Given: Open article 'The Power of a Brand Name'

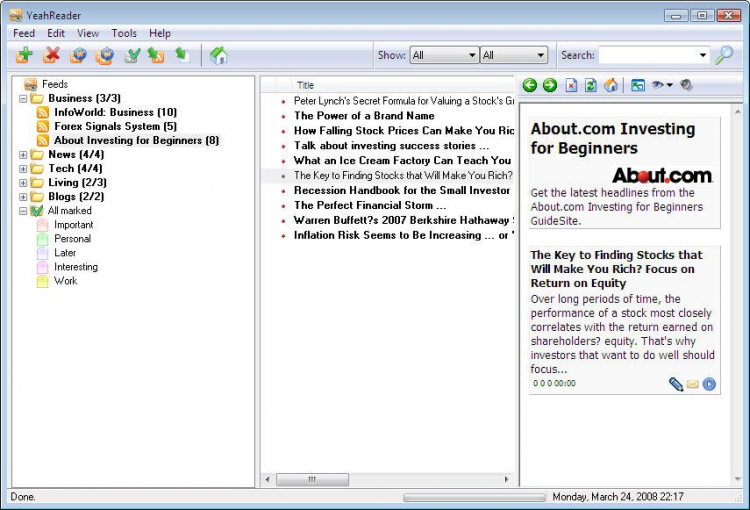Looking at the screenshot, I should pos(364,116).
